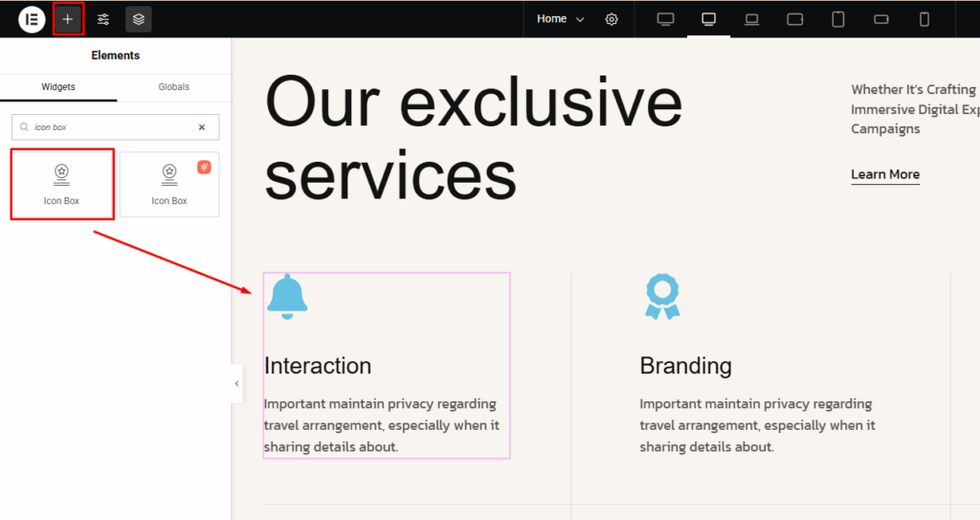
Task: Switch to mobile portrait preview
Action: click(924, 19)
